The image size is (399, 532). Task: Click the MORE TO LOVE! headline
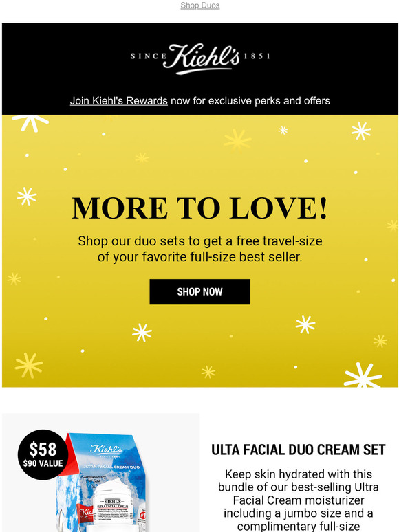(199, 208)
